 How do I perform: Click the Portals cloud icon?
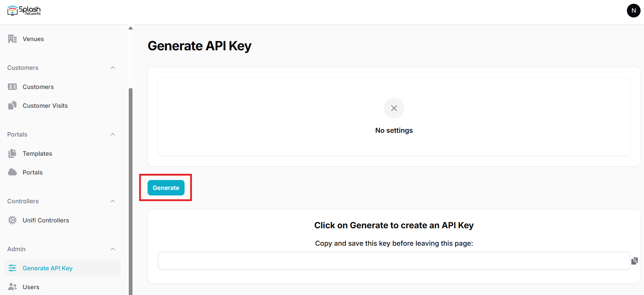[x=12, y=172]
